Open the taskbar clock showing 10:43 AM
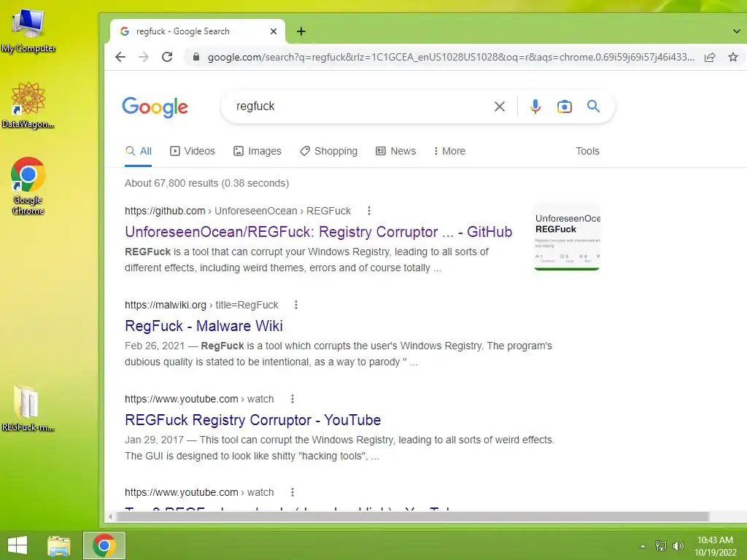747x560 pixels. click(715, 545)
